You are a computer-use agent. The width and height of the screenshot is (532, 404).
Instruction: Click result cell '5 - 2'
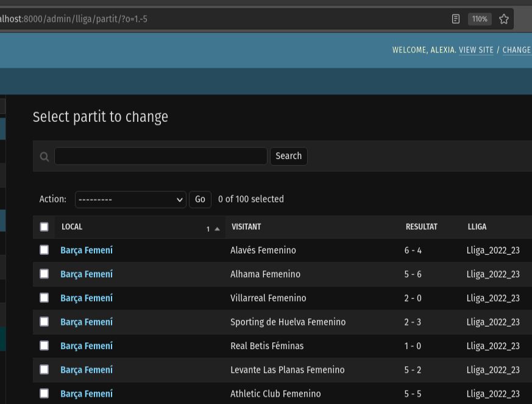413,370
